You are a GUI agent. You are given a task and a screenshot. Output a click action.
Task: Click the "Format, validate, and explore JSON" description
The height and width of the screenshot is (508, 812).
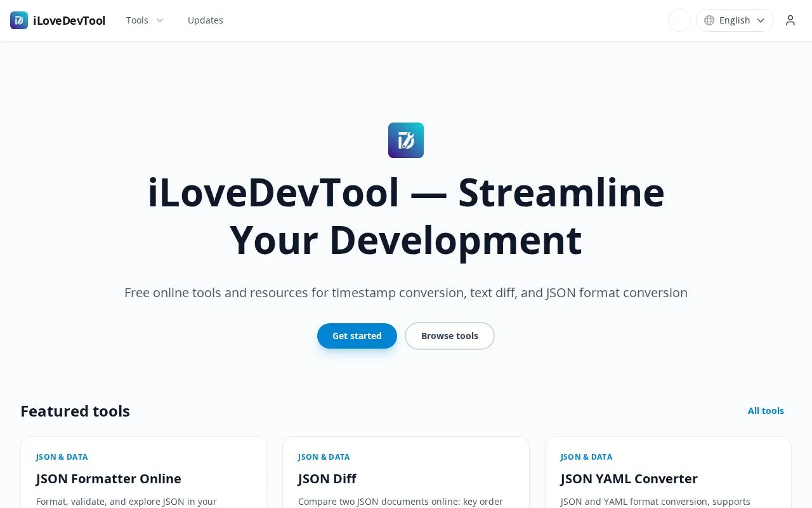click(126, 502)
